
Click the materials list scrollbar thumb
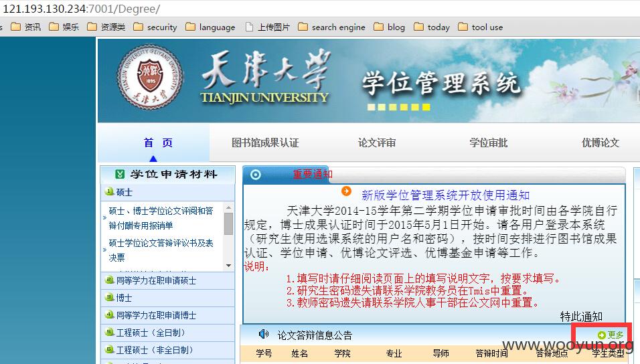click(228, 223)
